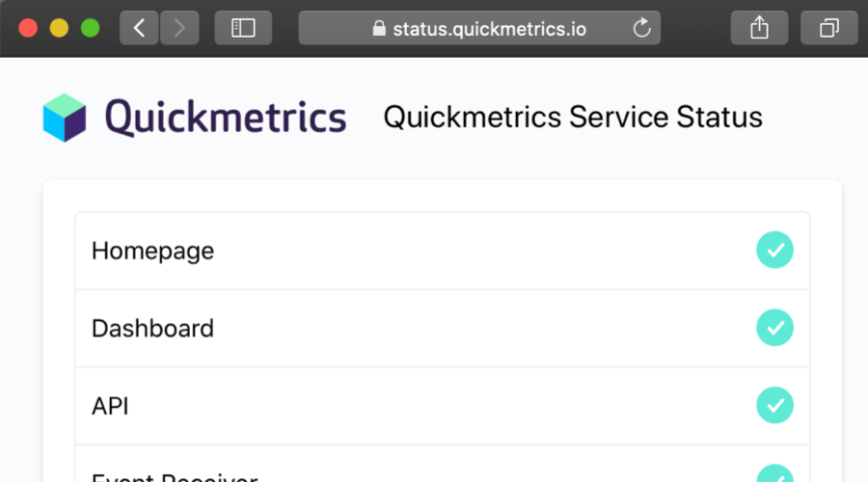Click the Event Receiver check status icon
Viewport: 868px width, 482px height.
[x=774, y=473]
